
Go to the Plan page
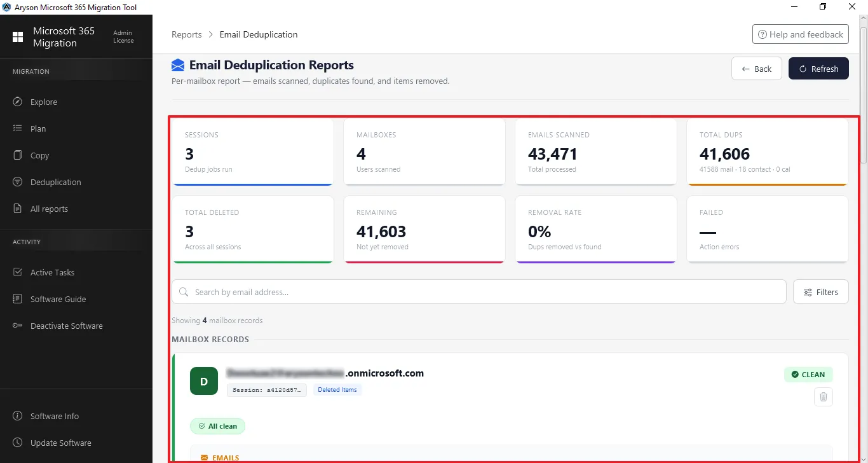(x=38, y=128)
